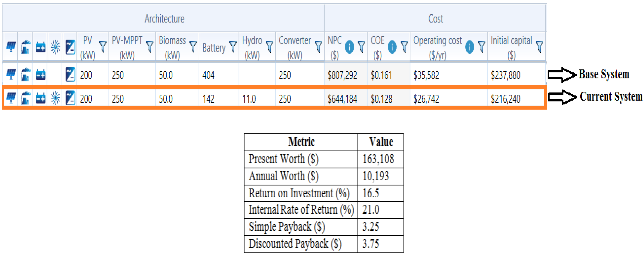Click the converter icon in header row

70,47
